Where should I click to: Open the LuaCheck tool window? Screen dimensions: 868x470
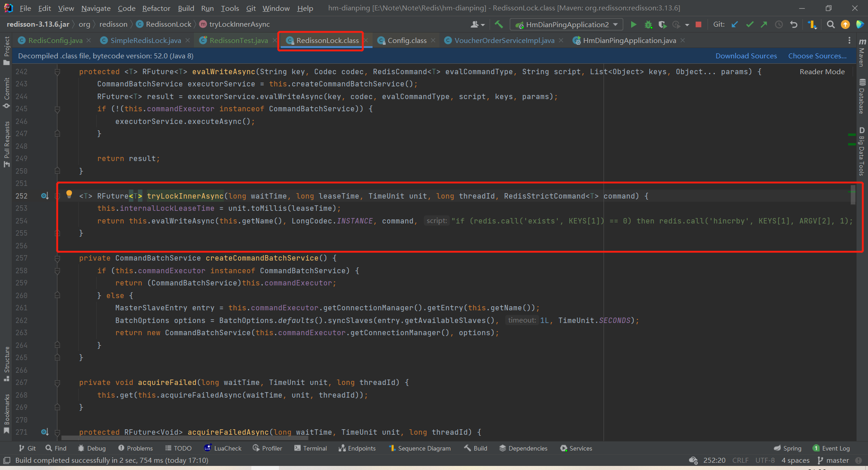point(223,448)
